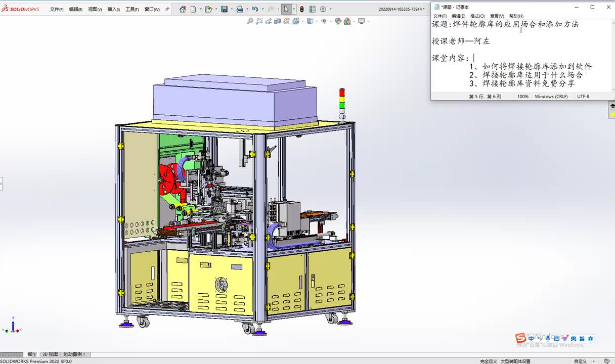Click the New document icon
The width and height of the screenshot is (615, 364).
193,9
